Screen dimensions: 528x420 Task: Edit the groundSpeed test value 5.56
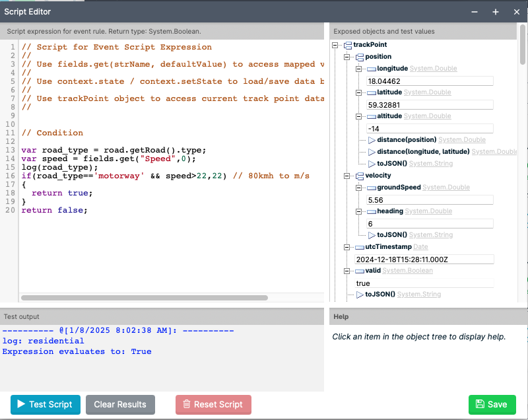(430, 200)
